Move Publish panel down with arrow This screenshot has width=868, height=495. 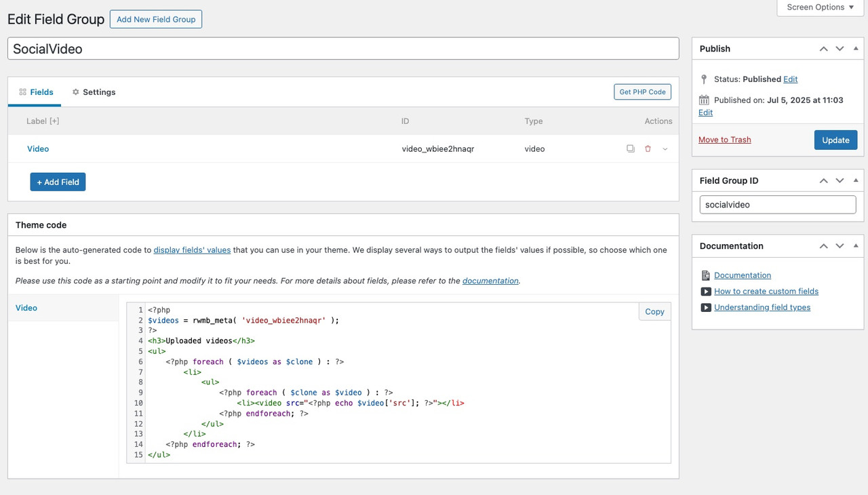click(840, 49)
